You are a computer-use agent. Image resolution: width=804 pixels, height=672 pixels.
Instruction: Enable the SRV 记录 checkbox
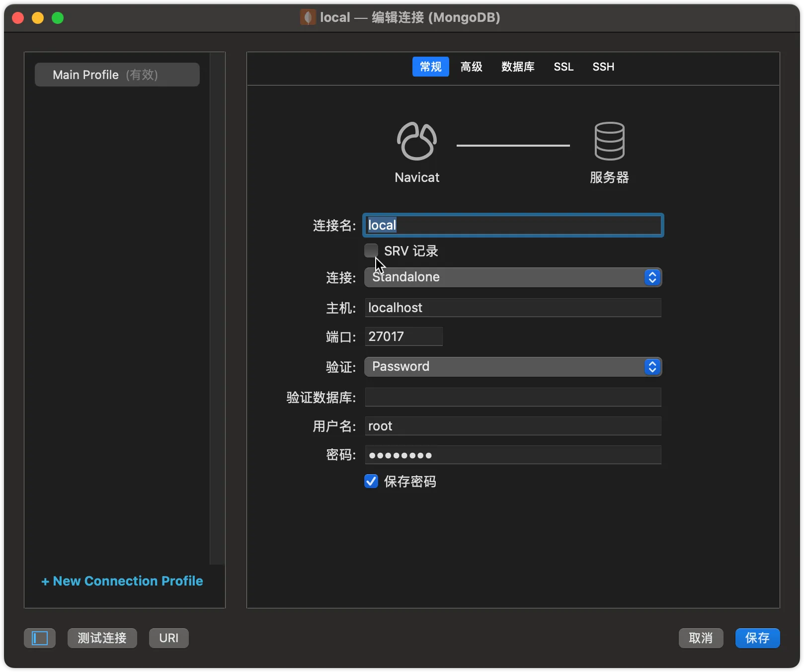click(371, 251)
